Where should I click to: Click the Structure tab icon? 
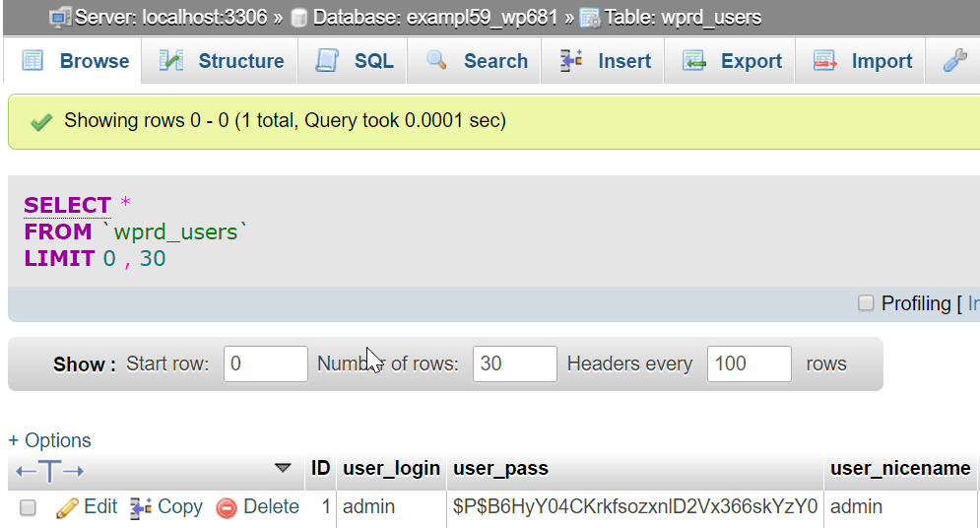[171, 61]
